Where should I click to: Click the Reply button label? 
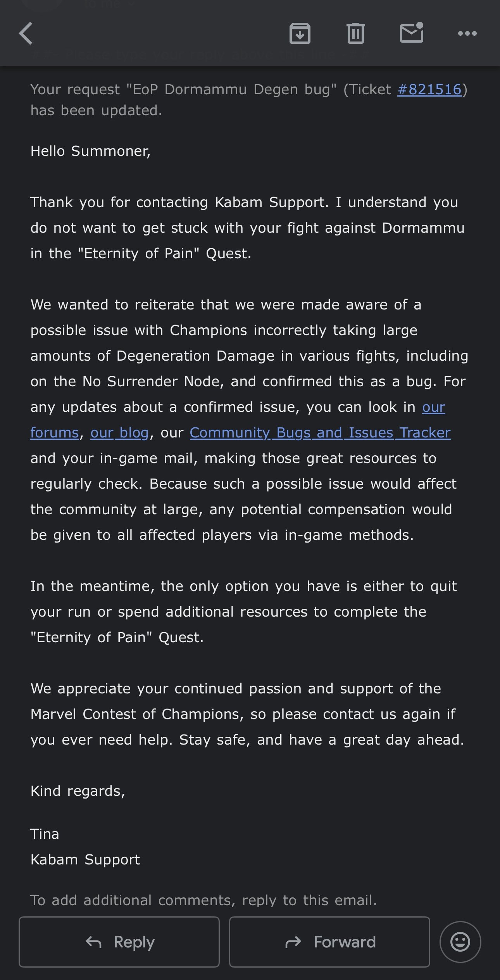tap(134, 942)
